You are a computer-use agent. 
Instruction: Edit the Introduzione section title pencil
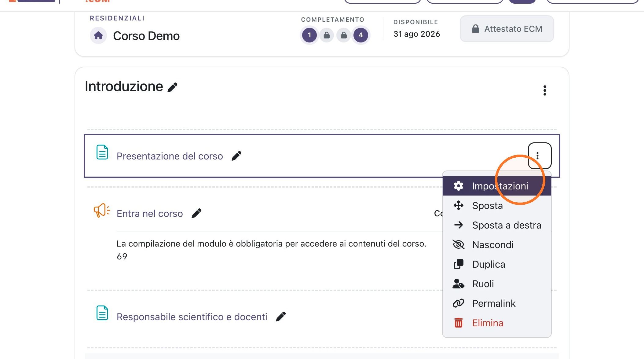[173, 87]
